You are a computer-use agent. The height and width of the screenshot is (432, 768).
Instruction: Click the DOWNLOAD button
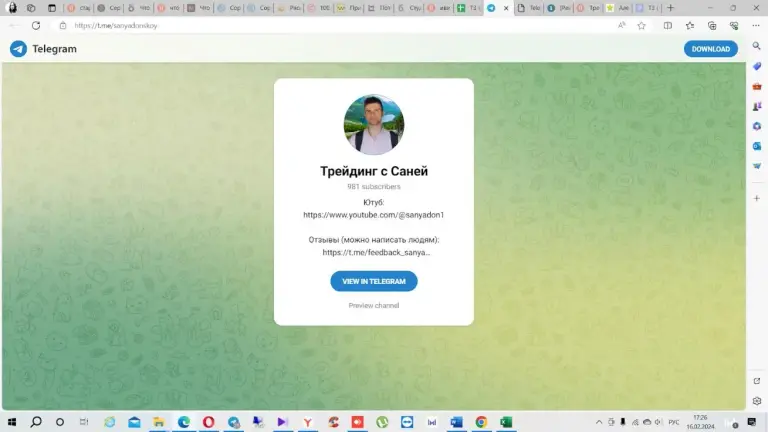point(711,49)
